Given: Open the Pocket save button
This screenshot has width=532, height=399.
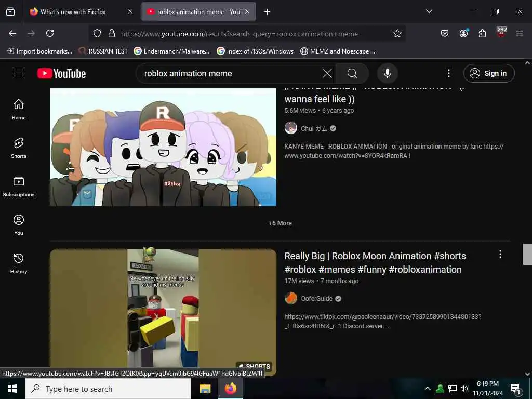Looking at the screenshot, I should point(445,33).
